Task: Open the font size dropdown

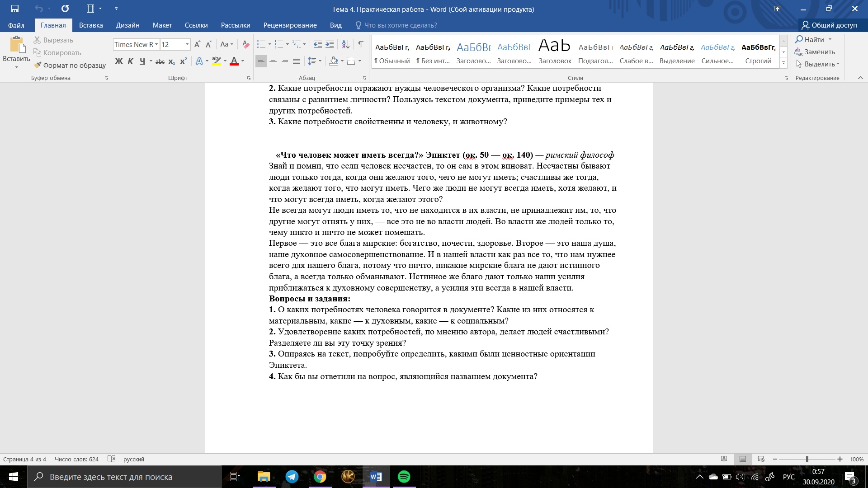Action: point(187,44)
